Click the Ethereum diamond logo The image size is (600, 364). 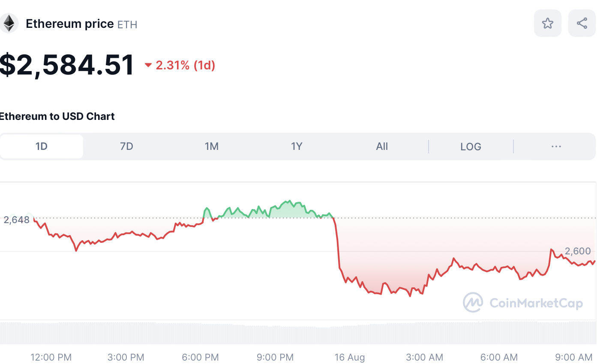9,23
